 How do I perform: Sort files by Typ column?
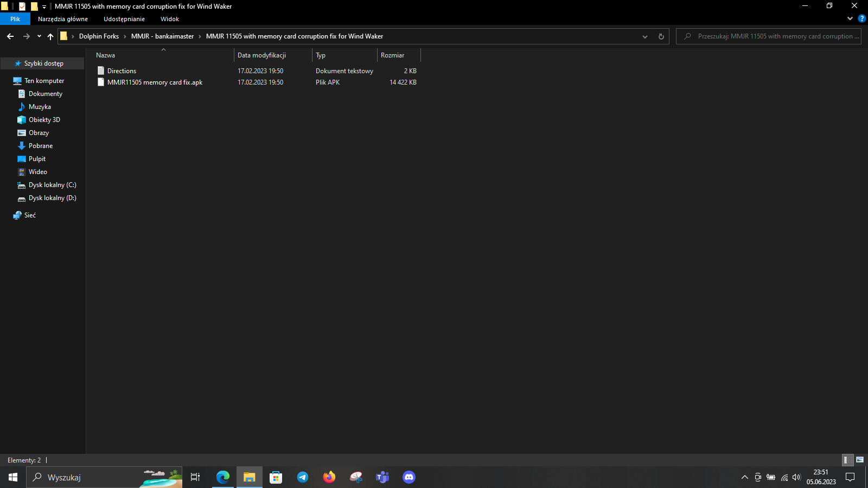pos(345,55)
